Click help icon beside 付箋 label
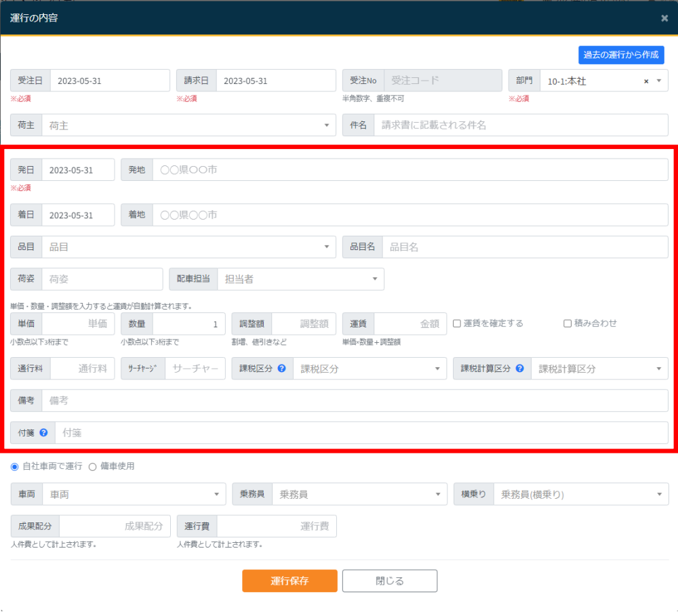Viewport: 678px width, 616px height. 43,432
